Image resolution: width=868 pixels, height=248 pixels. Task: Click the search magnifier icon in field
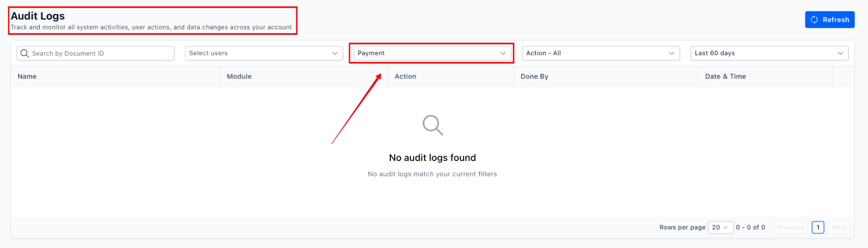pos(25,53)
